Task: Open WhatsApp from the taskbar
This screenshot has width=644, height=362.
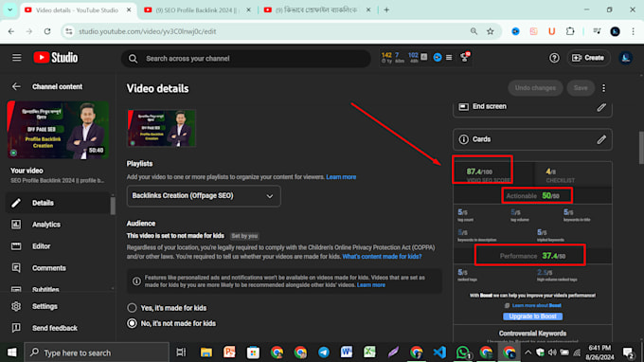Action: pos(462,353)
